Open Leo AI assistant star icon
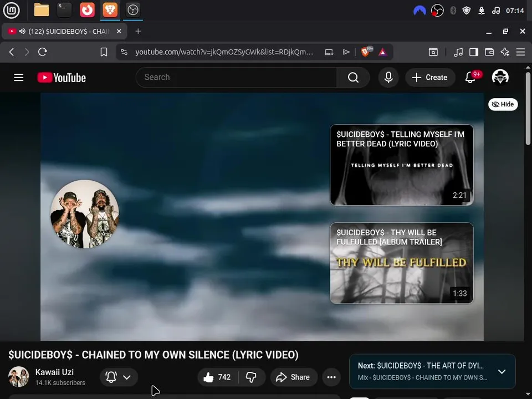This screenshot has width=532, height=399. (x=505, y=52)
